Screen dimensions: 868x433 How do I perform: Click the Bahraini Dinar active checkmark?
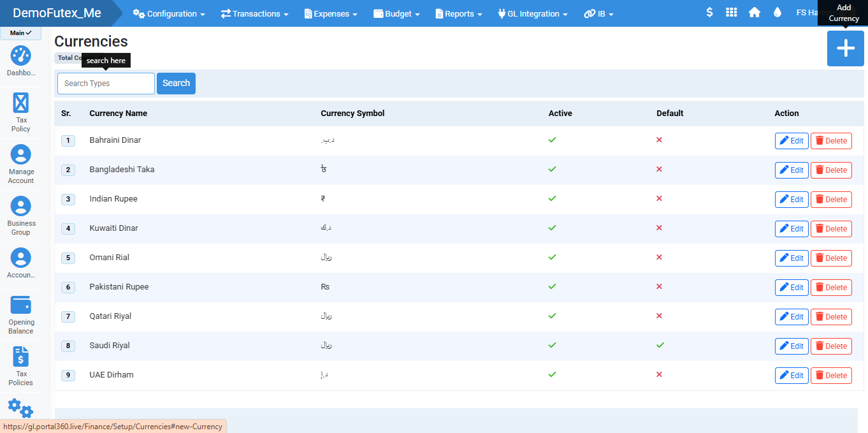(x=553, y=140)
